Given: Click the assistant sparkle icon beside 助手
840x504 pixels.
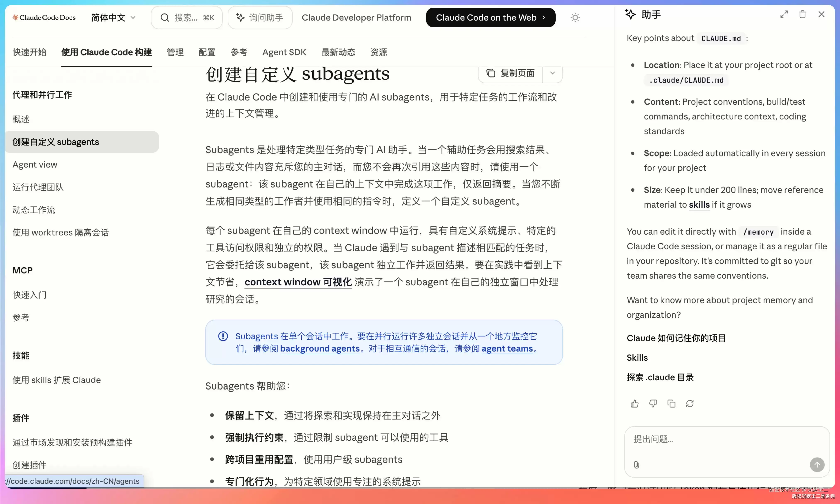Looking at the screenshot, I should click(x=631, y=14).
